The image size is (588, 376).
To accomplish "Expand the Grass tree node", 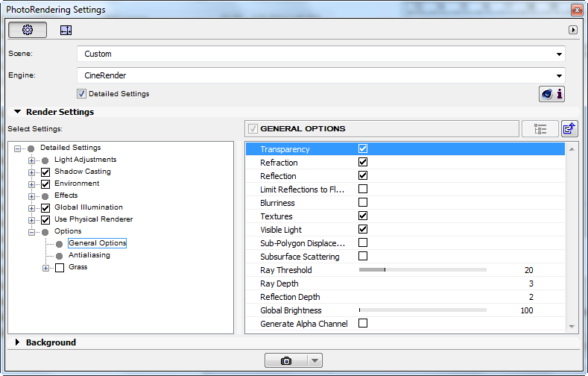I will point(45,268).
